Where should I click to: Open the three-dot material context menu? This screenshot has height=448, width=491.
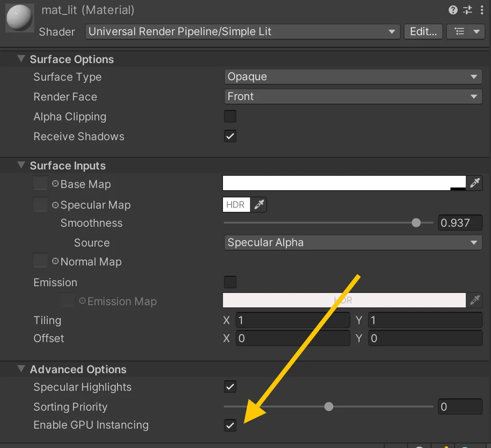[x=482, y=10]
